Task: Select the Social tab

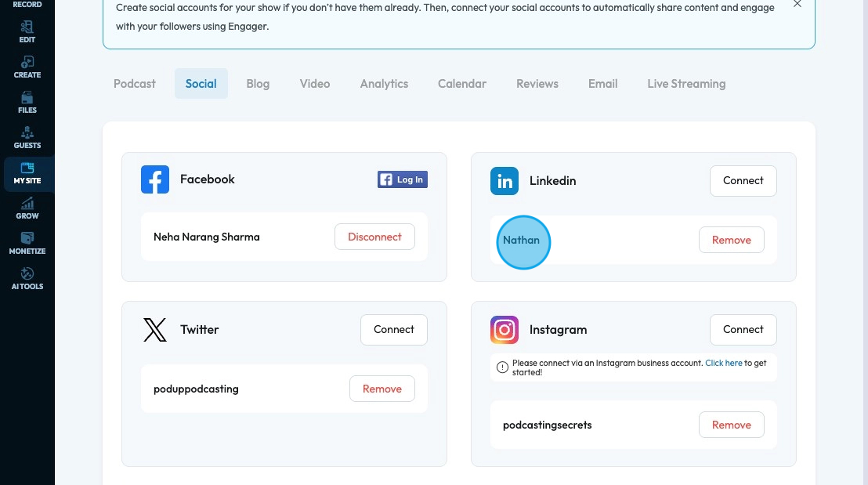Action: pos(201,84)
